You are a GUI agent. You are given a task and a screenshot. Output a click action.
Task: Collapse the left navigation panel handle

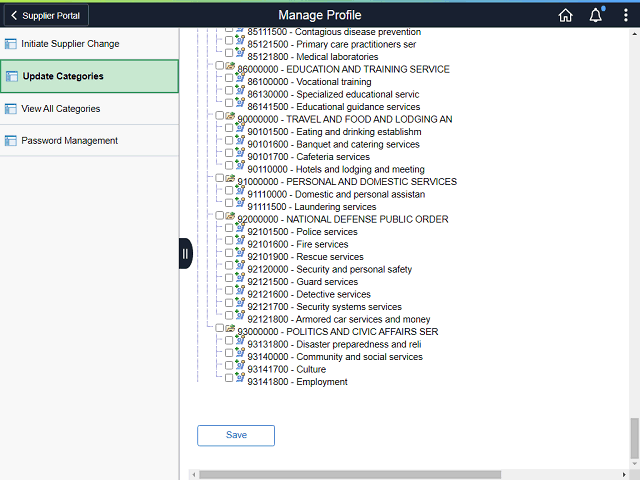coord(186,253)
